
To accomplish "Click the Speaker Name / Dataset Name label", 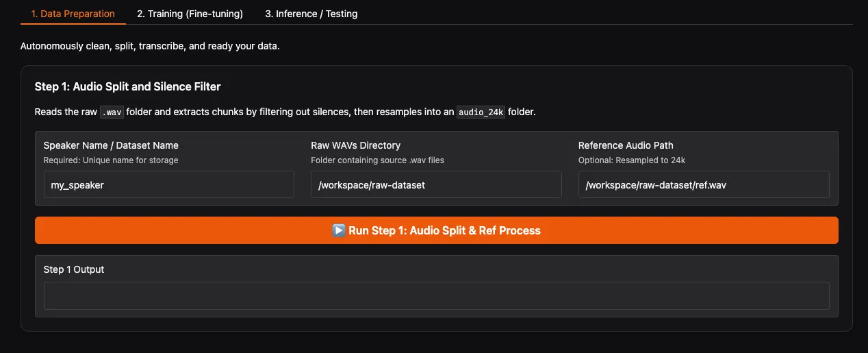I will point(111,145).
